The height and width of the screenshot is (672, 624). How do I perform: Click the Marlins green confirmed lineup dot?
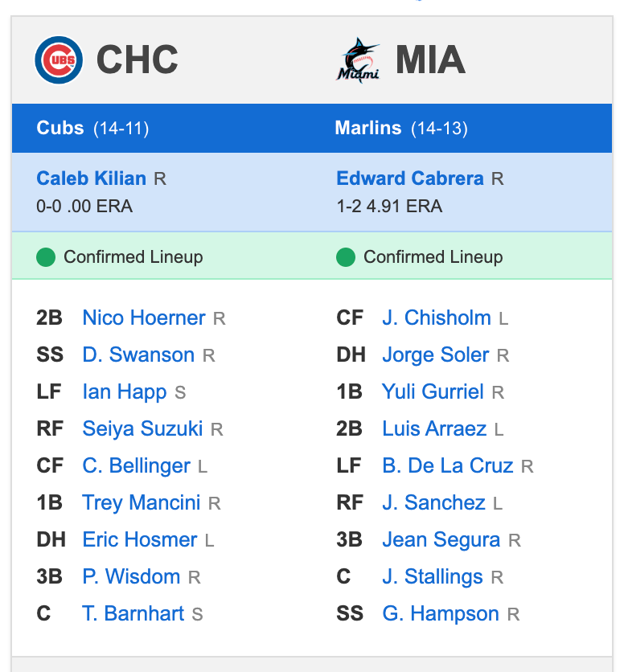click(346, 257)
